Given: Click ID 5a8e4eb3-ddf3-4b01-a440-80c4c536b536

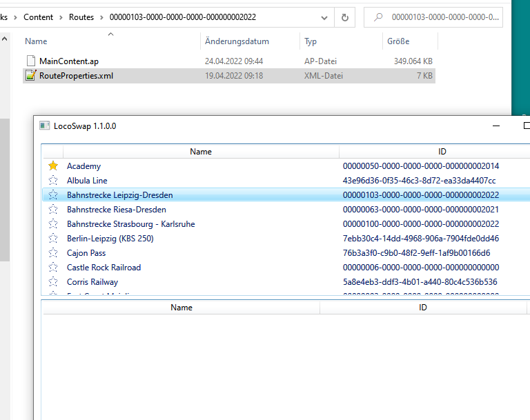Looking at the screenshot, I should point(420,282).
